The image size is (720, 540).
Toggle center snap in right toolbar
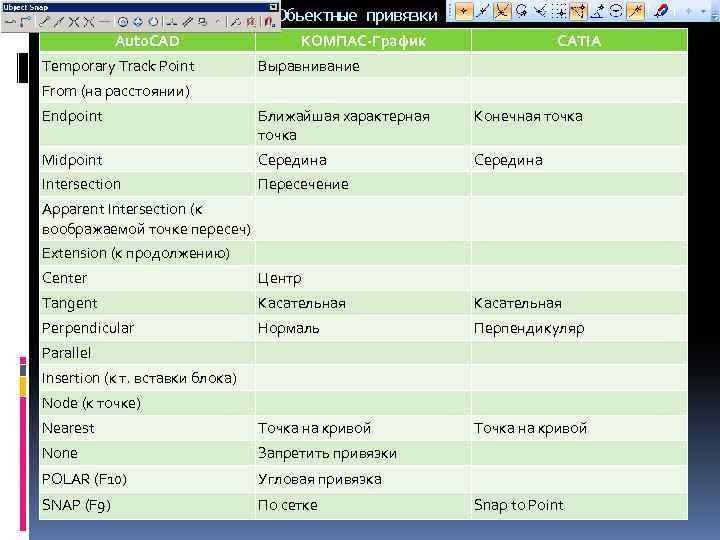[x=616, y=11]
